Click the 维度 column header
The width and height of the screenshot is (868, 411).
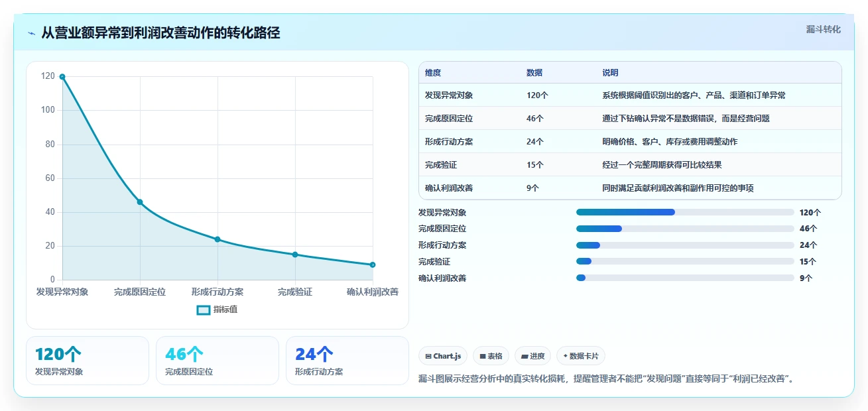click(433, 73)
